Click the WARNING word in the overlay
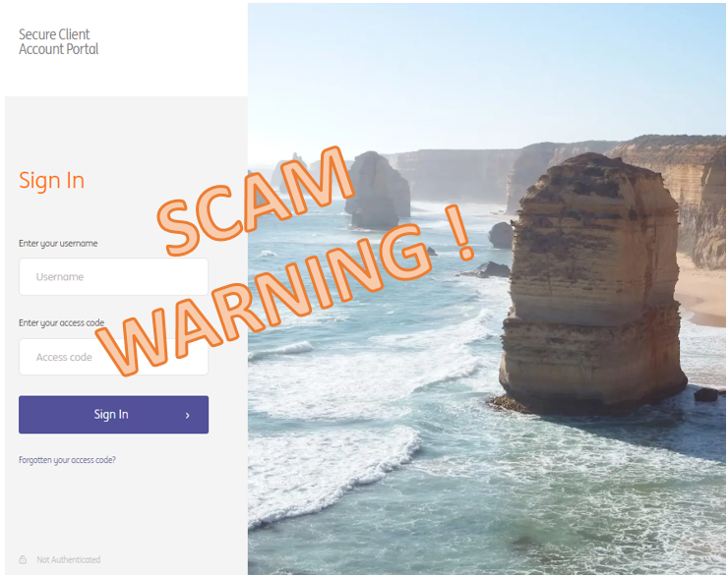Viewport: 728px width, 576px height. click(265, 302)
